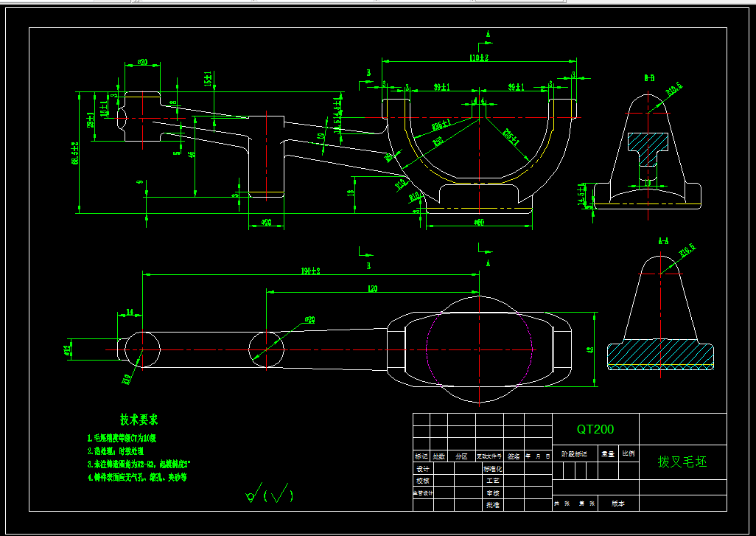The width and height of the screenshot is (756, 536).
Task: Pick the φ12 dimension in plan view
Action: pos(67,349)
